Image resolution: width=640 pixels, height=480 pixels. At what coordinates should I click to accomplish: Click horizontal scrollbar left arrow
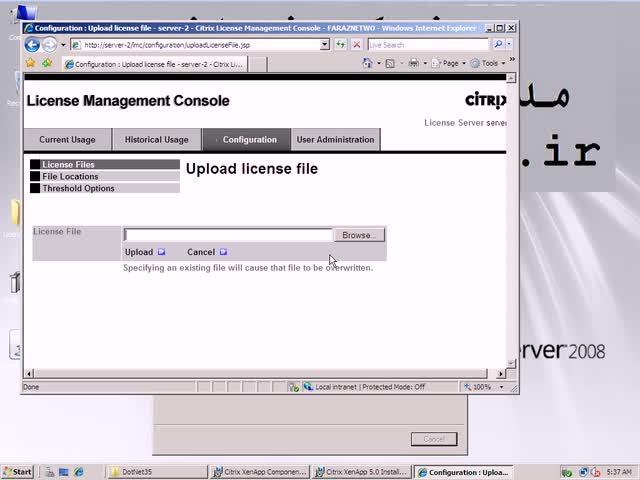pos(29,373)
